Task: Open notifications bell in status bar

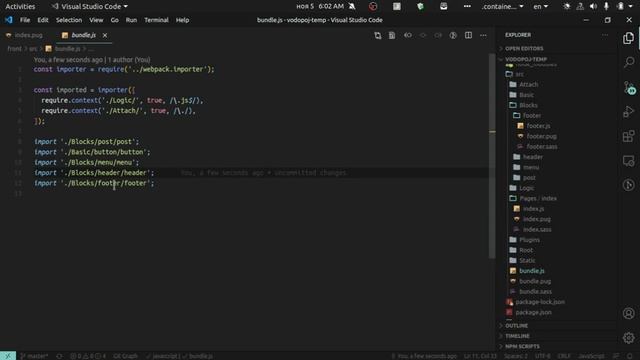Action: click(630, 356)
